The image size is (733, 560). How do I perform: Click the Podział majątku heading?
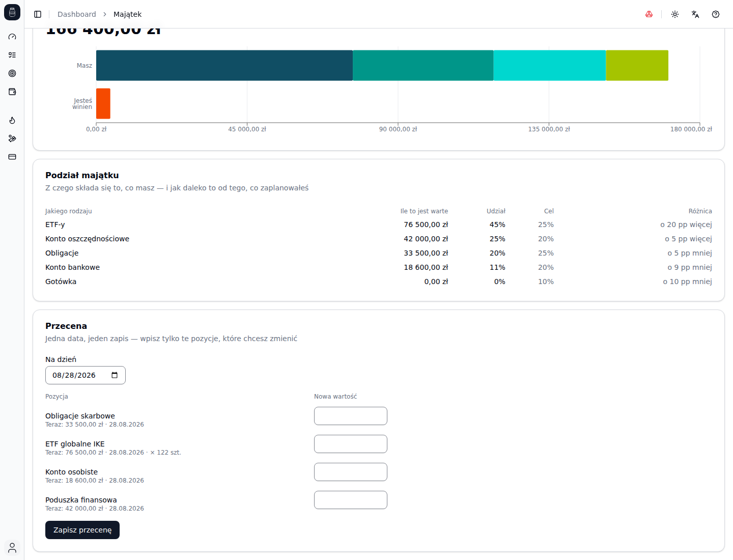[82, 175]
